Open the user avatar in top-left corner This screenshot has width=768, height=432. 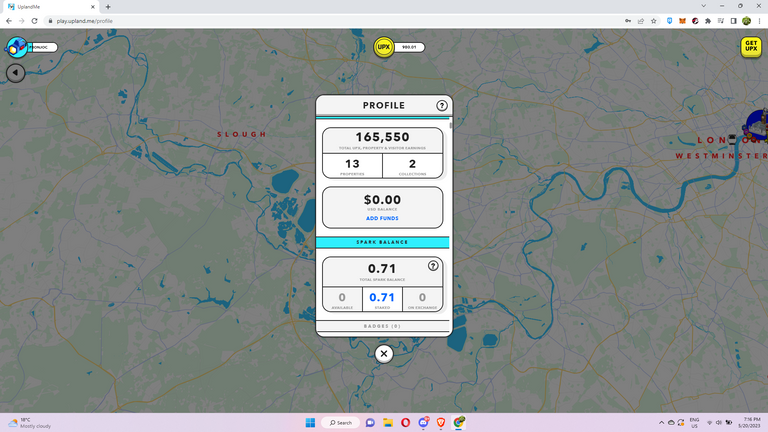16,48
